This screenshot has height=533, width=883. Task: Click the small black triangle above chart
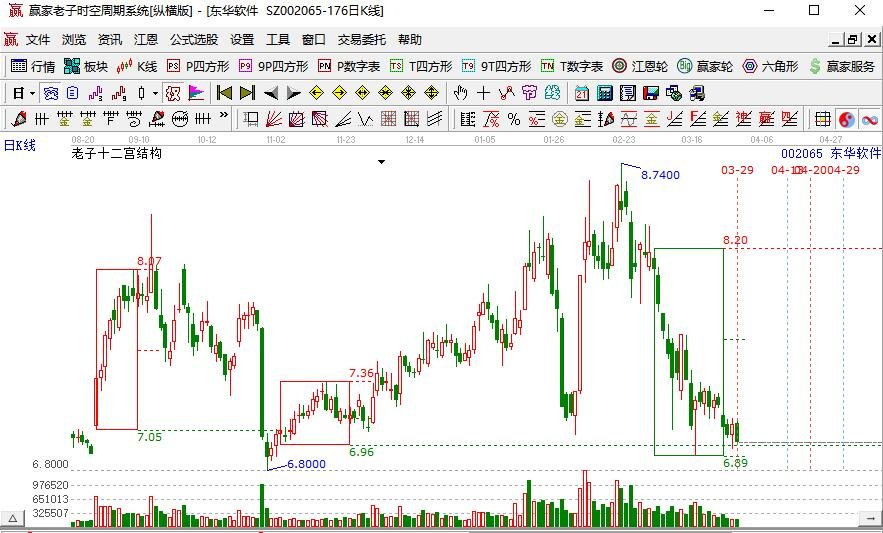[x=381, y=162]
